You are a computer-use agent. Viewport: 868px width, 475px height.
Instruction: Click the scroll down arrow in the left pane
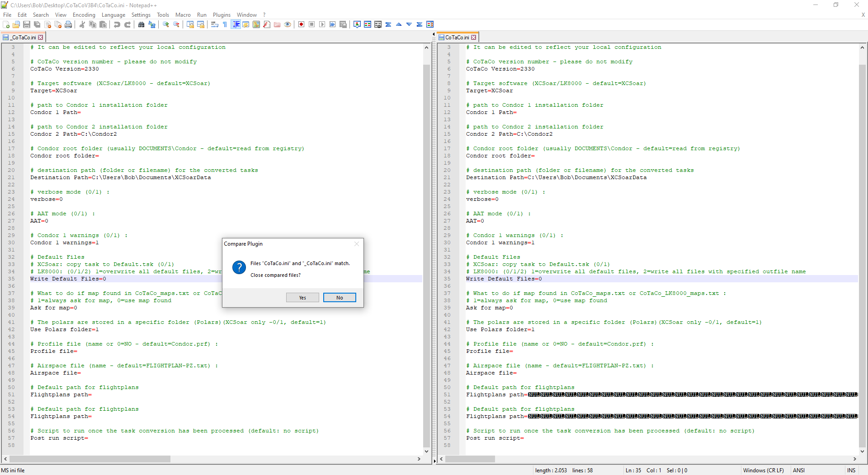tap(426, 451)
